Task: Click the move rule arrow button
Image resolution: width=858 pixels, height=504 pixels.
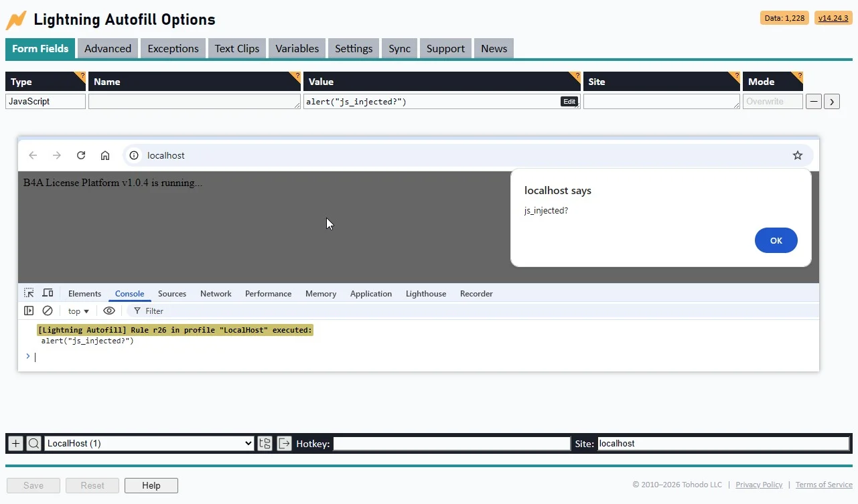Action: coord(832,102)
